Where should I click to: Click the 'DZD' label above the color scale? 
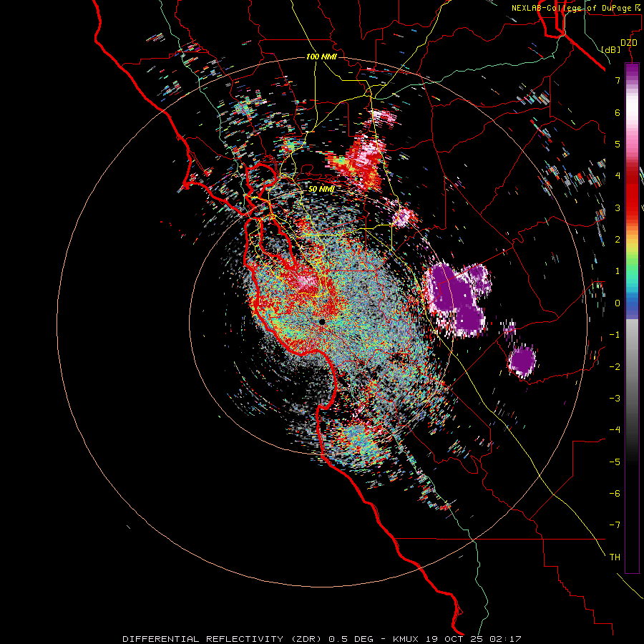point(629,43)
